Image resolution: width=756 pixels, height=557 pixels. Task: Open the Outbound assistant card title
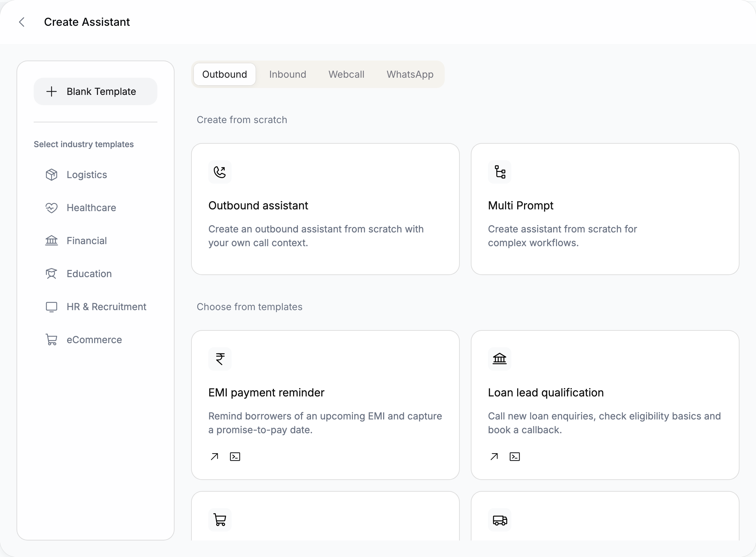(x=258, y=206)
